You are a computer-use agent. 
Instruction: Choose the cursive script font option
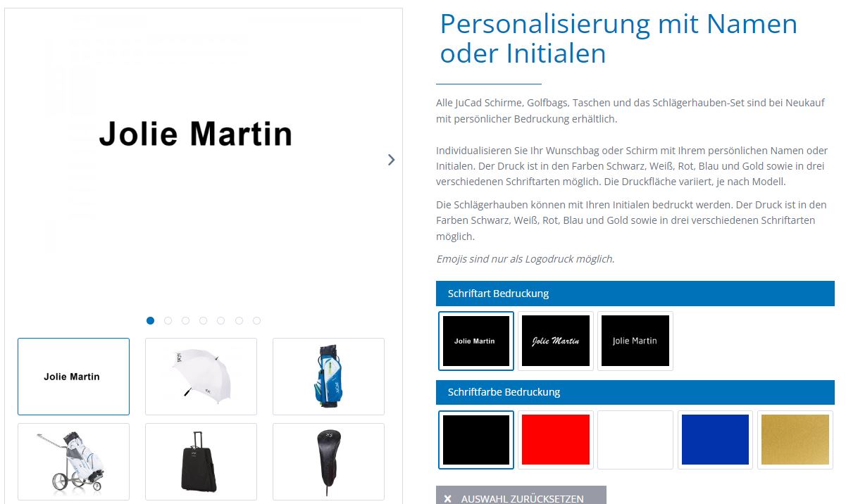(556, 341)
